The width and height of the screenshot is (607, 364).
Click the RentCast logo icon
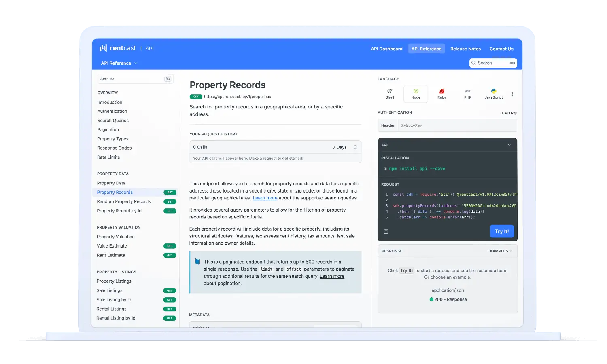click(x=103, y=48)
